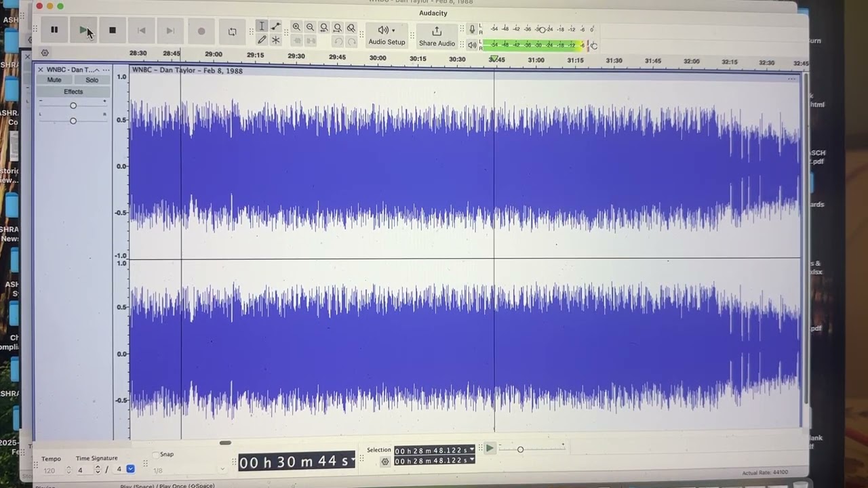The width and height of the screenshot is (868, 488).
Task: Skip to start of the project
Action: coord(142,30)
